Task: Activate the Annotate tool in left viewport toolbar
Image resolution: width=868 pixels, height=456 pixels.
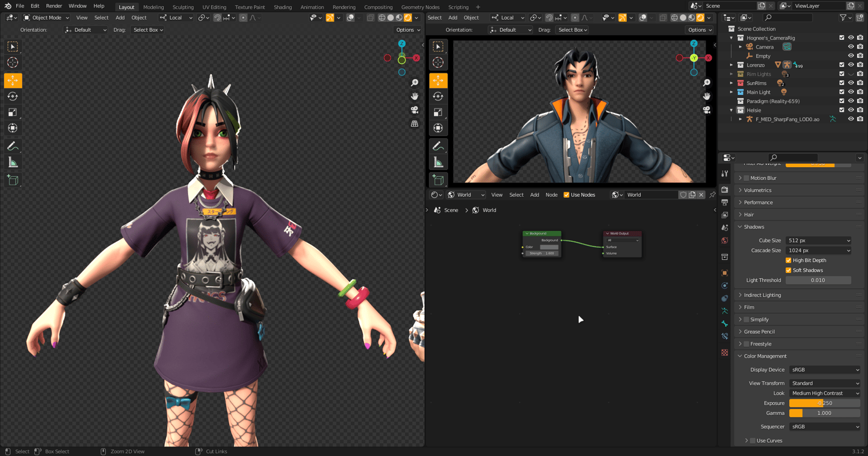Action: click(13, 146)
